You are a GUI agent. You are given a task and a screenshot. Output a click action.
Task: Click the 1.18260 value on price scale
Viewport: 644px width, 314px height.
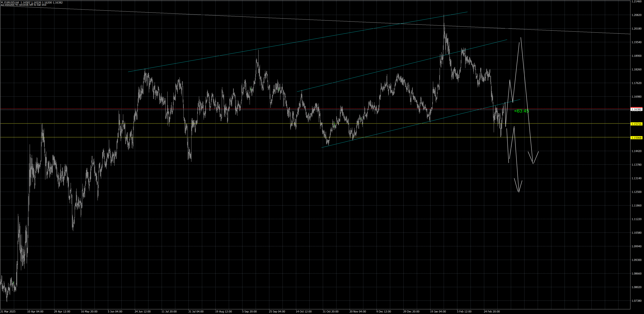click(x=636, y=70)
